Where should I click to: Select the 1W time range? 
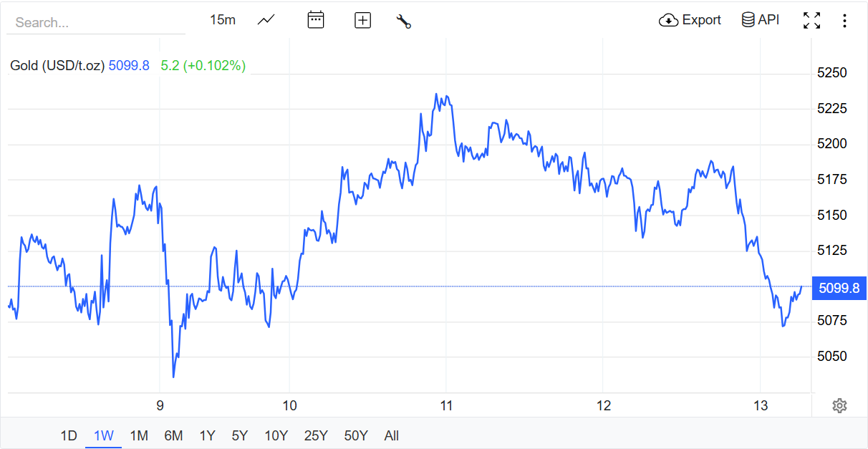[x=104, y=435]
